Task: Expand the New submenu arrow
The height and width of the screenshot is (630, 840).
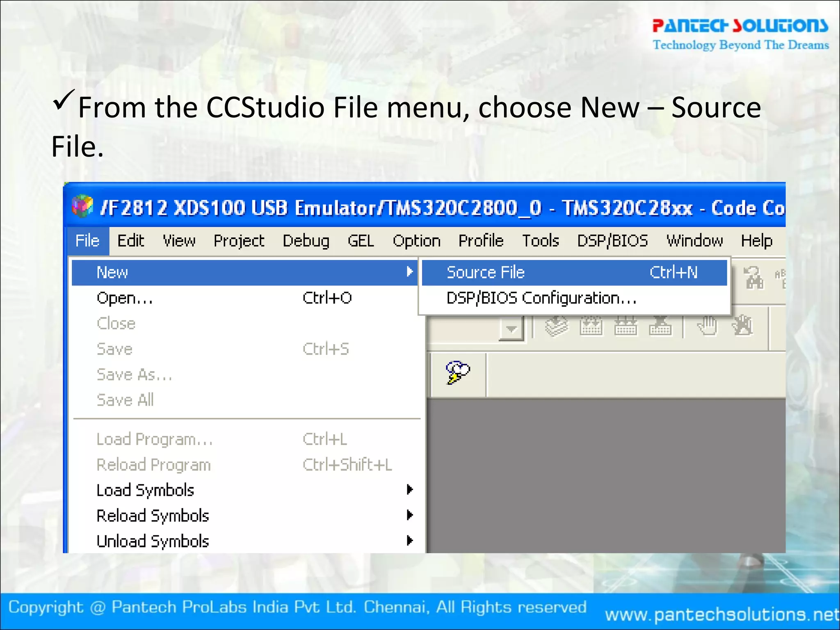Action: coord(409,272)
